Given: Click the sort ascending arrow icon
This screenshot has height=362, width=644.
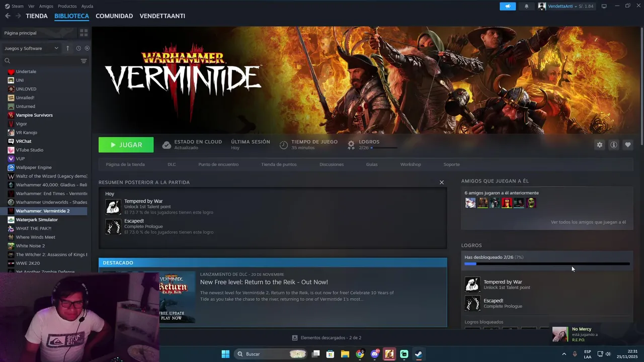Looking at the screenshot, I should [67, 48].
